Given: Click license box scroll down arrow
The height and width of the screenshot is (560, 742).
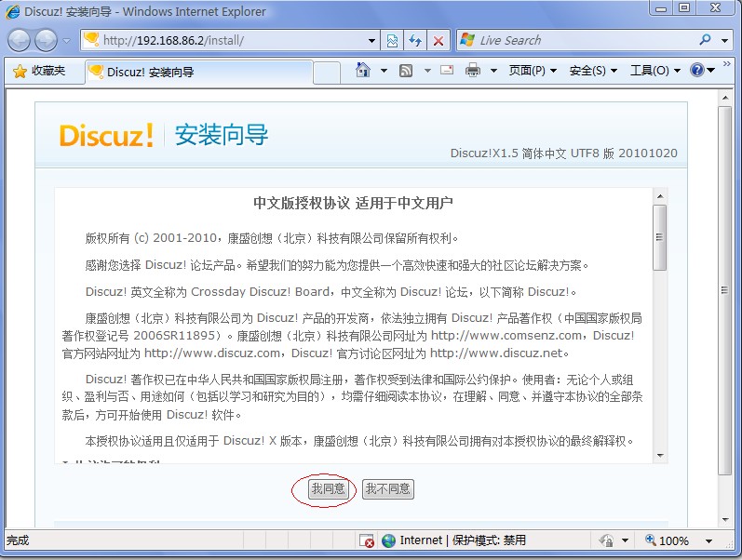Looking at the screenshot, I should tap(660, 456).
